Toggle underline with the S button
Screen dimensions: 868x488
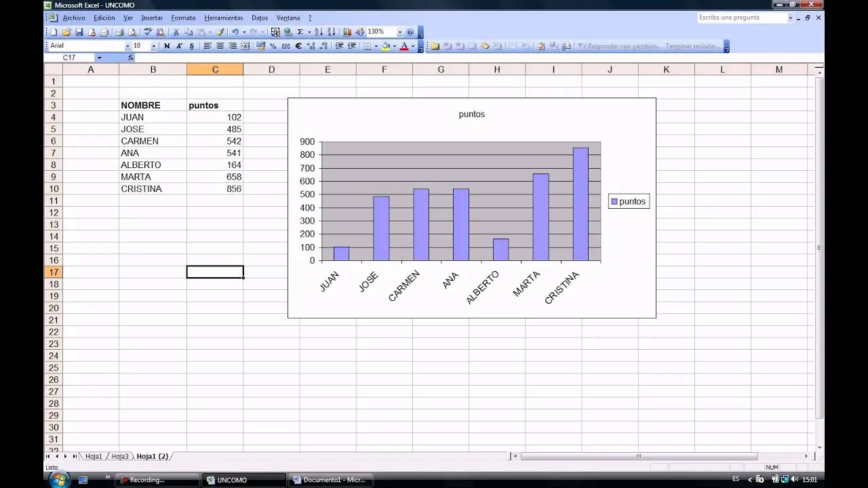[191, 46]
